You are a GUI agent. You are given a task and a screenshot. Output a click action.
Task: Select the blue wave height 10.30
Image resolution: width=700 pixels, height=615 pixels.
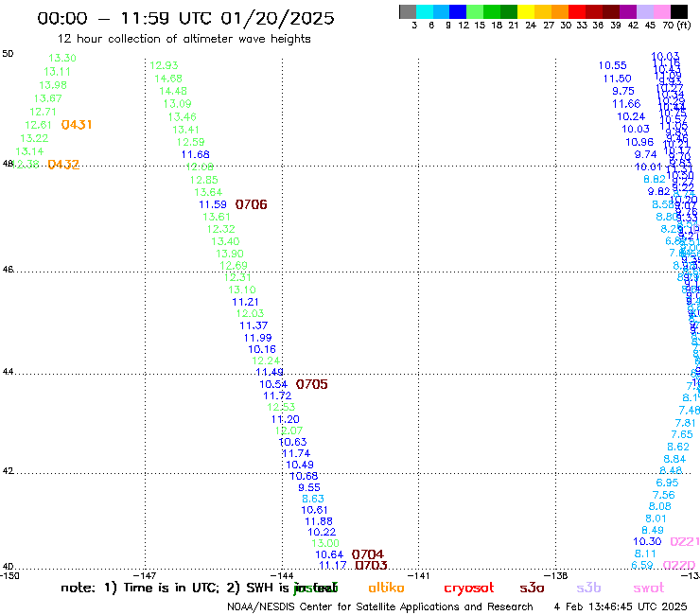click(x=647, y=541)
